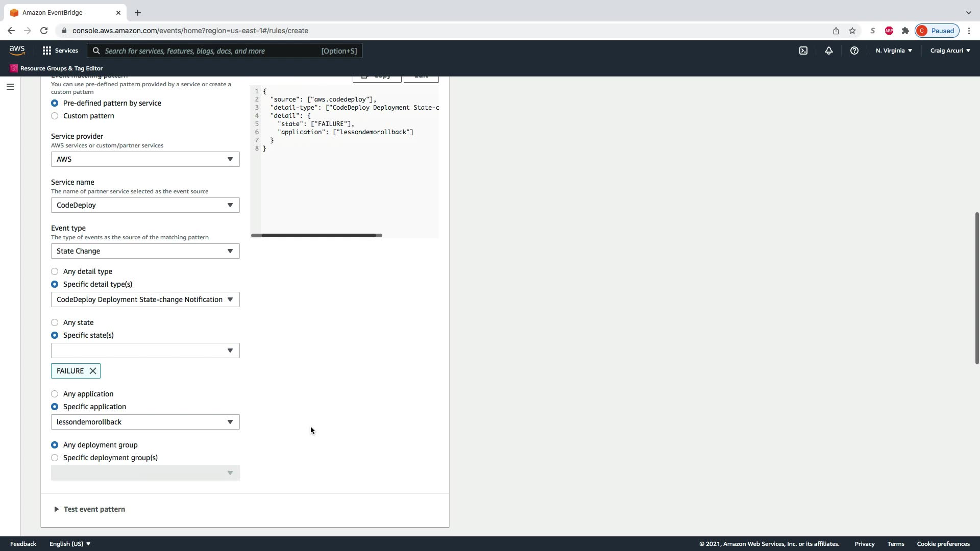Open the Event type State Change dropdown

[x=145, y=251]
